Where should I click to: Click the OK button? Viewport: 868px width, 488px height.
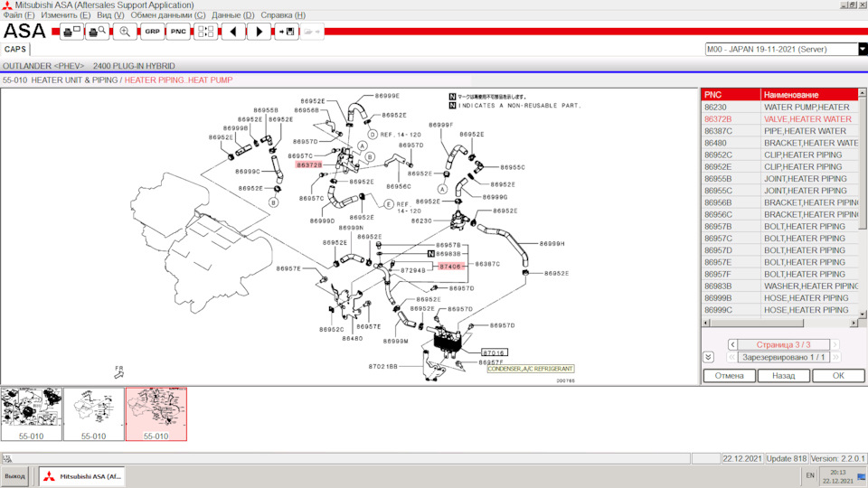[x=838, y=376]
